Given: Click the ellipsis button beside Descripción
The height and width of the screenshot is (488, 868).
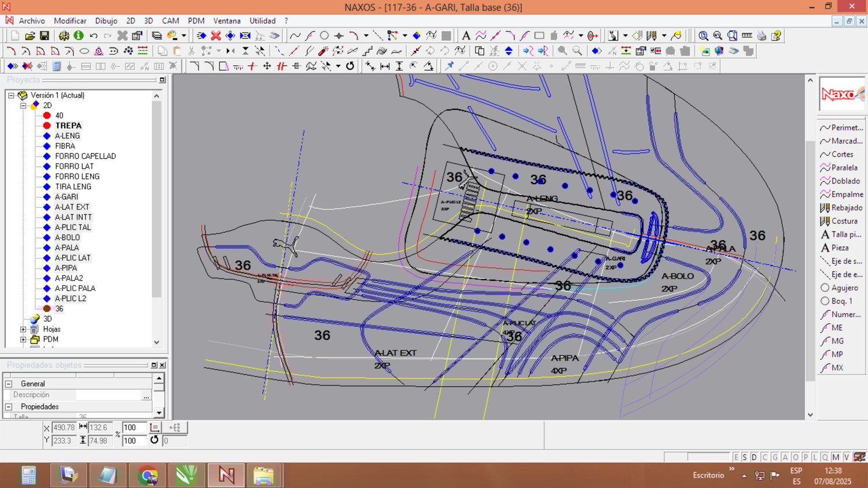Looking at the screenshot, I should point(146,395).
